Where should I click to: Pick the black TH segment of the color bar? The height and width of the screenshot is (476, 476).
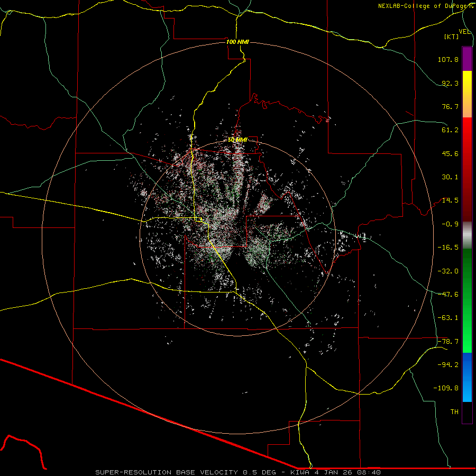(x=467, y=413)
